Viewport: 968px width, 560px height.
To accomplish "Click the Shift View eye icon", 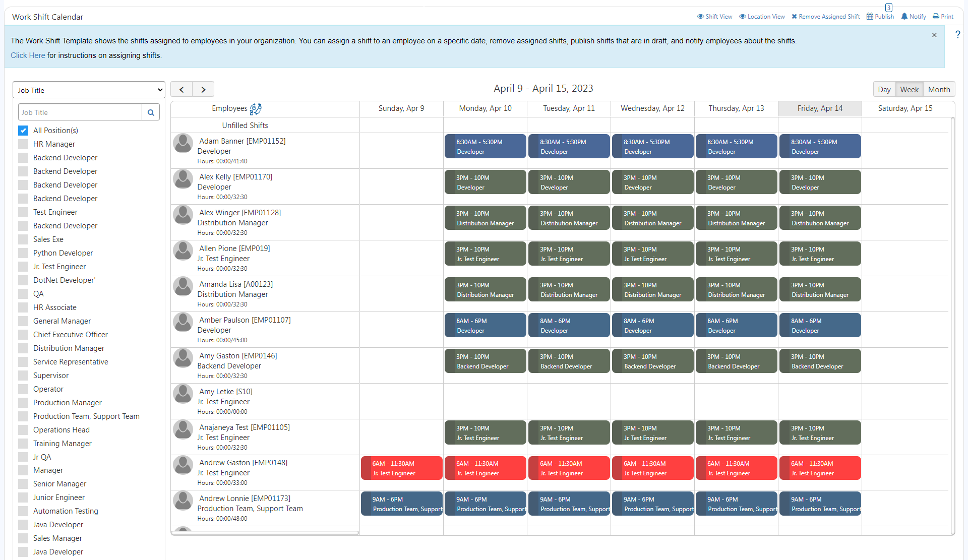I will (700, 17).
